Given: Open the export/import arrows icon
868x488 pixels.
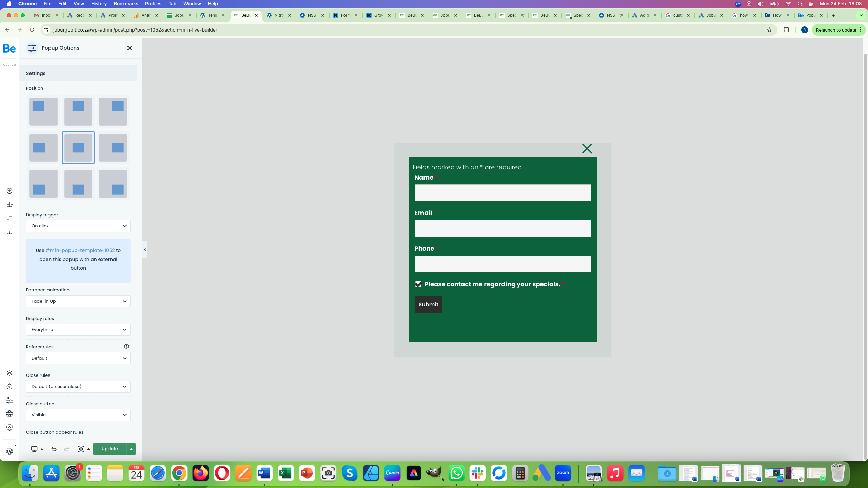Looking at the screenshot, I should tap(9, 218).
